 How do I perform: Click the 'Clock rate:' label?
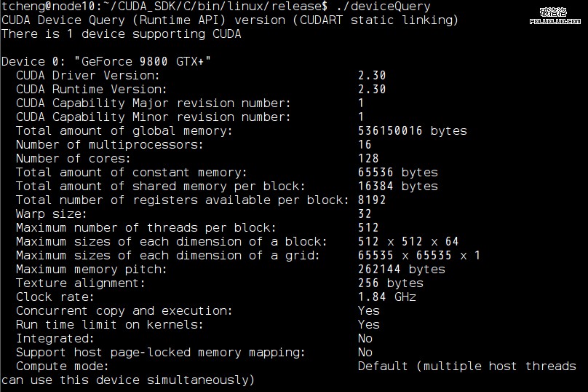(55, 297)
